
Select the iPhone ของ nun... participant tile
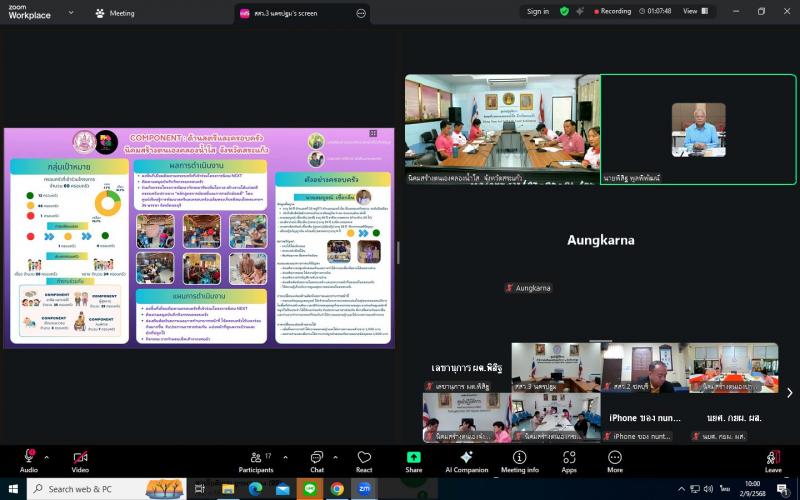pos(645,417)
